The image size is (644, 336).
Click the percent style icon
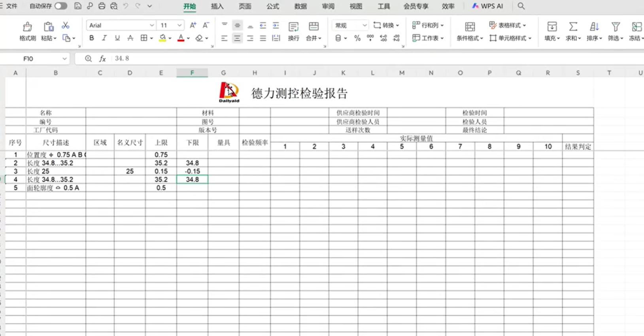tap(357, 38)
